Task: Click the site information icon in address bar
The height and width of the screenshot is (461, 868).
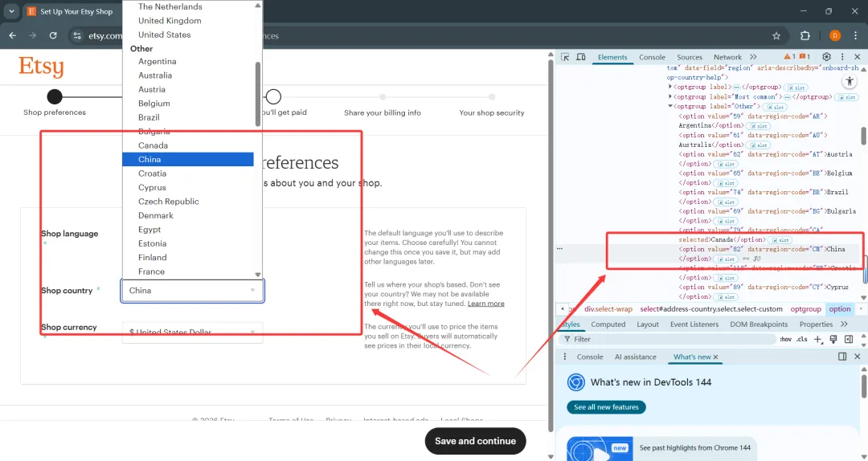Action: point(77,35)
